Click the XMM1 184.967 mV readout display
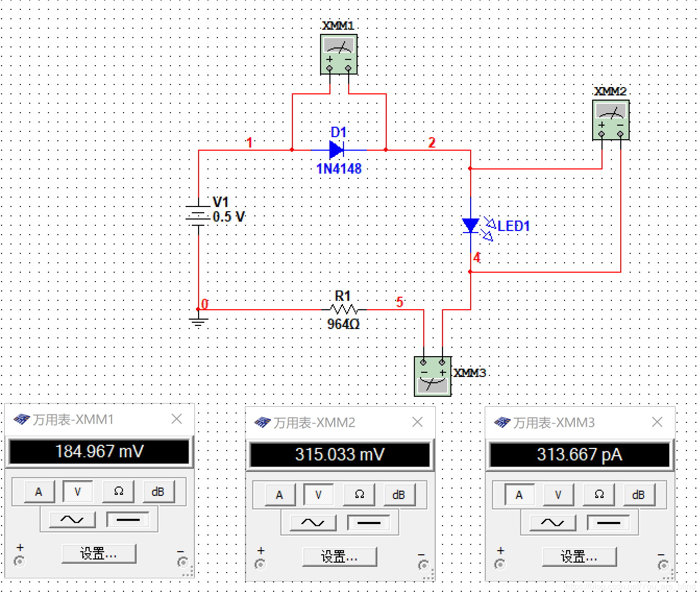Screen dimensions: 700x596 click(x=99, y=452)
